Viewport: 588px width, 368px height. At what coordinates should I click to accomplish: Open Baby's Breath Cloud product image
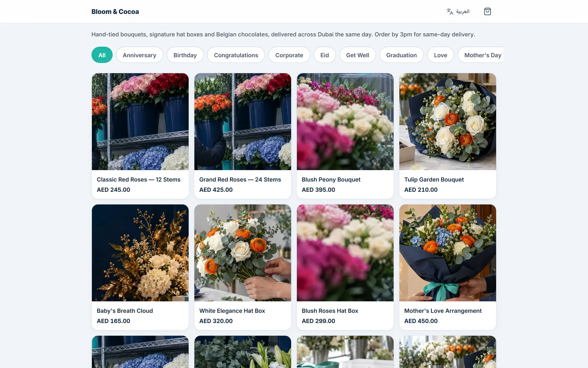click(140, 253)
